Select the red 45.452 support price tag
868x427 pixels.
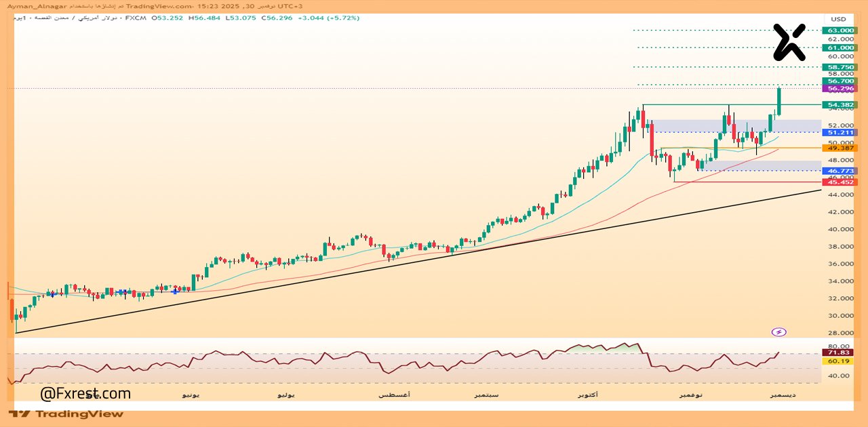click(841, 182)
